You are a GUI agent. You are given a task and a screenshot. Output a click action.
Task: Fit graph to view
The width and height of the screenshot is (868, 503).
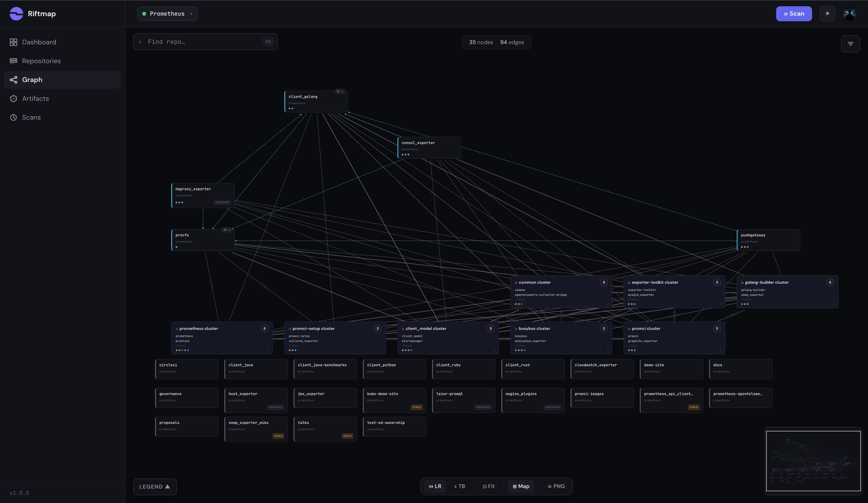(489, 486)
